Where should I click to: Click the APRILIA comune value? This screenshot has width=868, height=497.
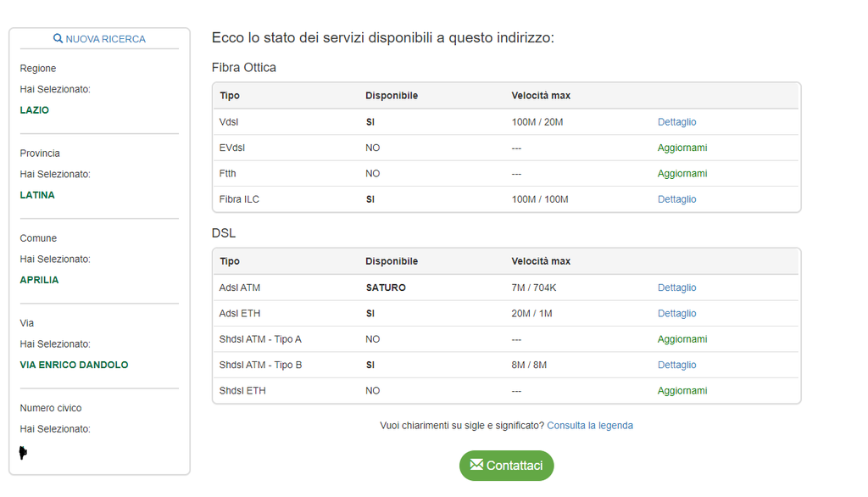pos(39,280)
